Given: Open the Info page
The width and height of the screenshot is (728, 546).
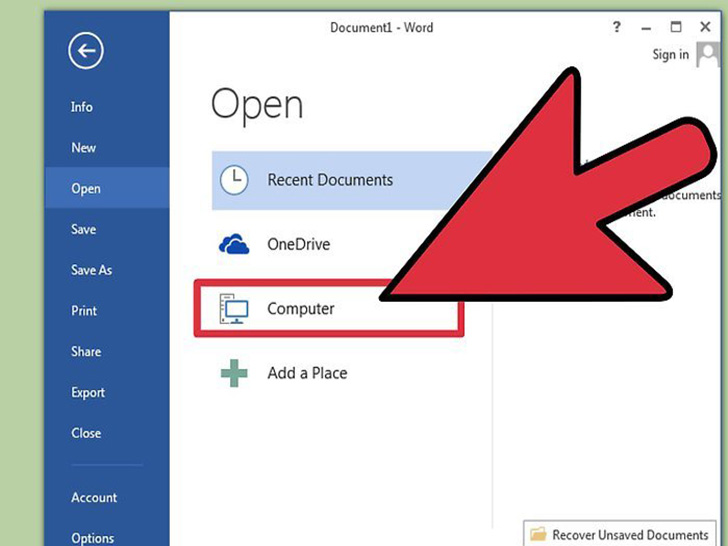Looking at the screenshot, I should click(x=82, y=107).
